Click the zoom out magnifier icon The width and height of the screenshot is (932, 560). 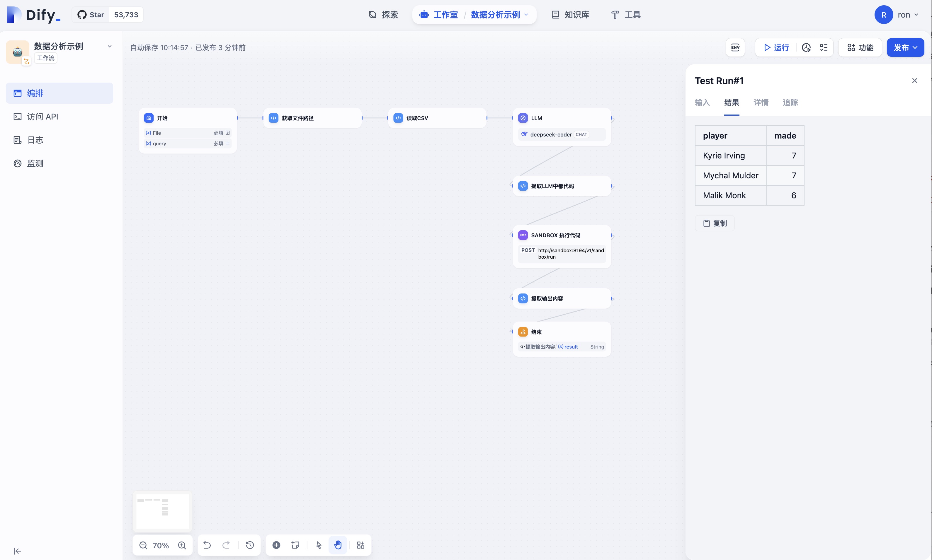point(143,545)
